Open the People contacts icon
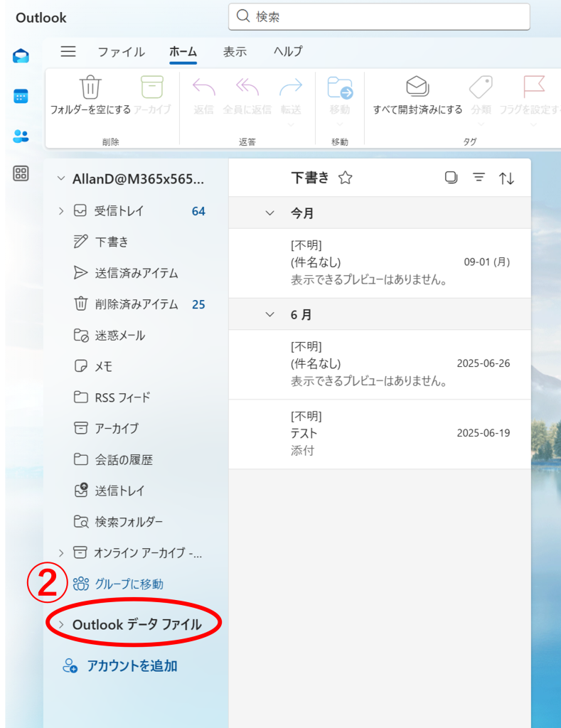This screenshot has height=728, width=561. [x=21, y=136]
